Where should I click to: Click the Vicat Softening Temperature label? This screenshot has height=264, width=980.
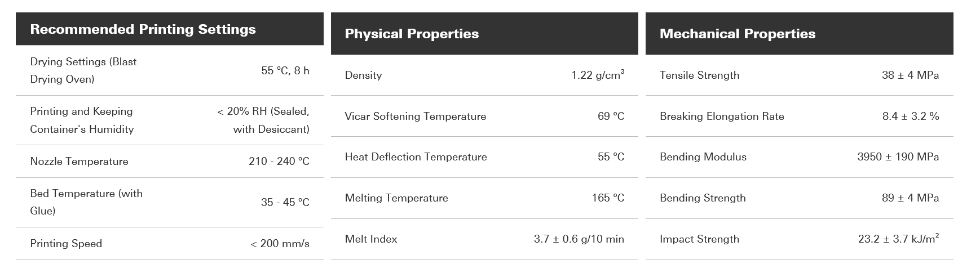tap(416, 117)
